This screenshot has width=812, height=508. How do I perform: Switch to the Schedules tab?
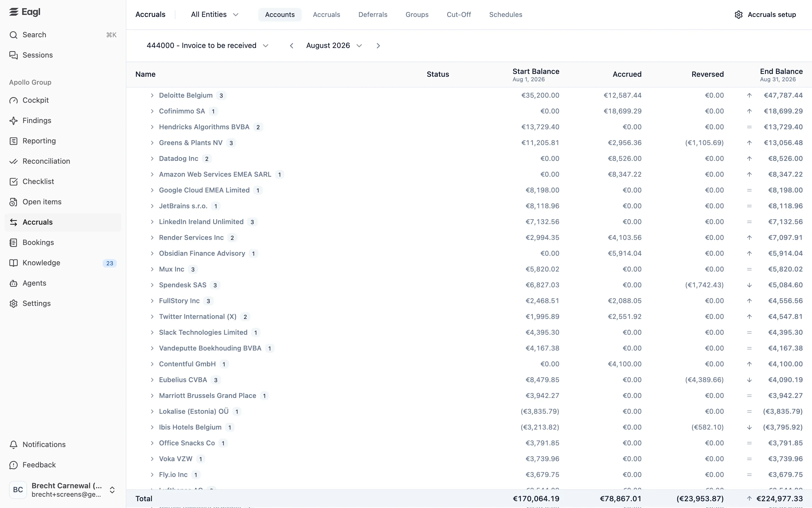point(506,15)
